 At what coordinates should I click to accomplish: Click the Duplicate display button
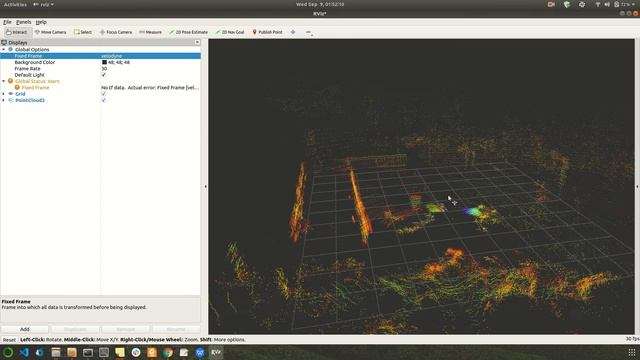(x=75, y=329)
